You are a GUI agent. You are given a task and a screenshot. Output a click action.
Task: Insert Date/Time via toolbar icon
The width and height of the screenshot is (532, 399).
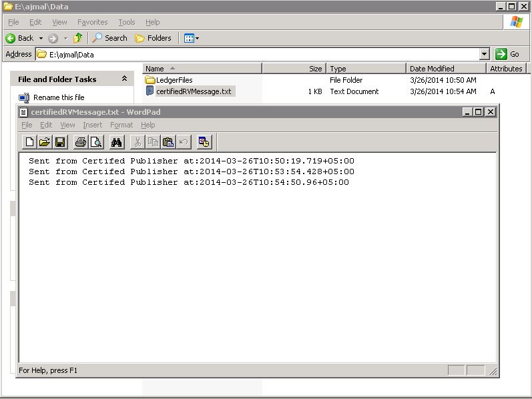click(204, 142)
